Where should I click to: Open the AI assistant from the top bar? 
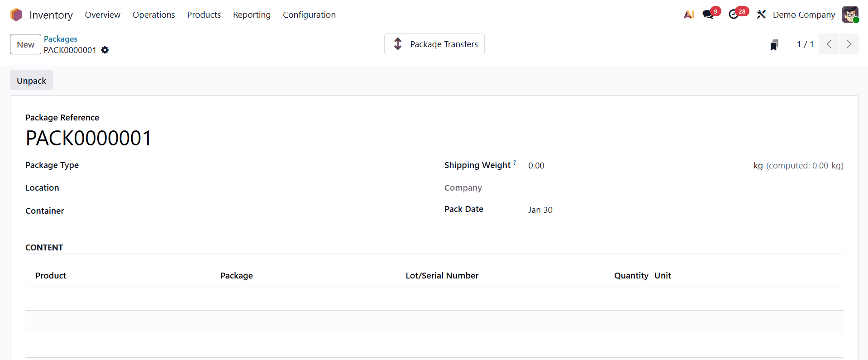click(x=689, y=14)
